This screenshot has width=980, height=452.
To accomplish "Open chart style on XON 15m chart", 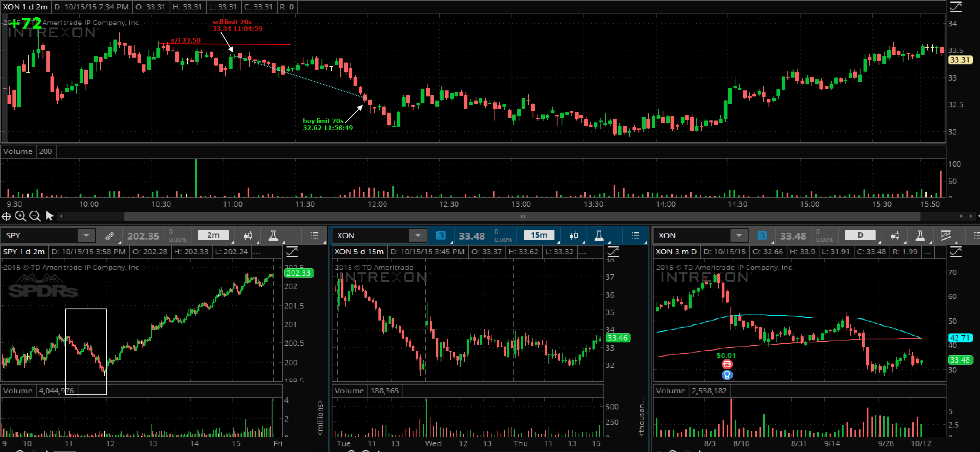I will pyautogui.click(x=574, y=236).
